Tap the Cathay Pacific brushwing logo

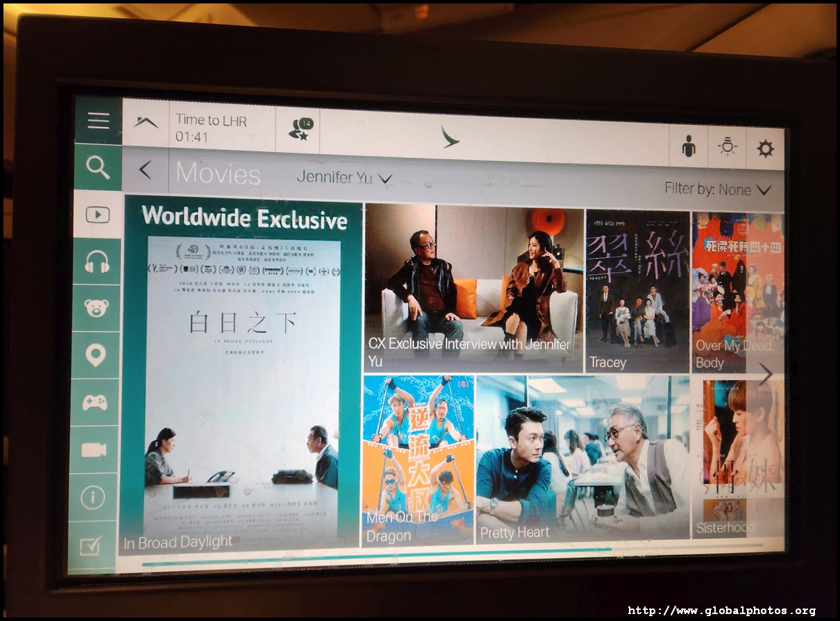450,137
